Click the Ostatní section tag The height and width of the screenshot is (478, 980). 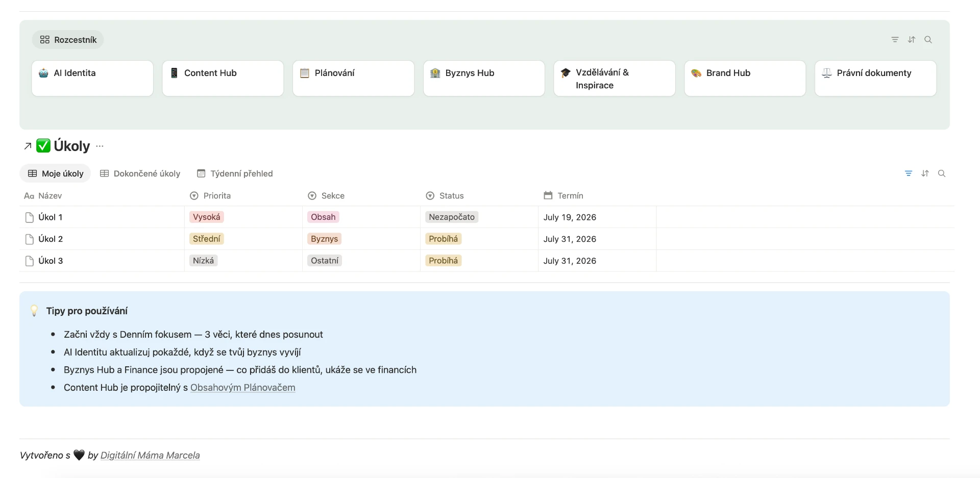(325, 261)
